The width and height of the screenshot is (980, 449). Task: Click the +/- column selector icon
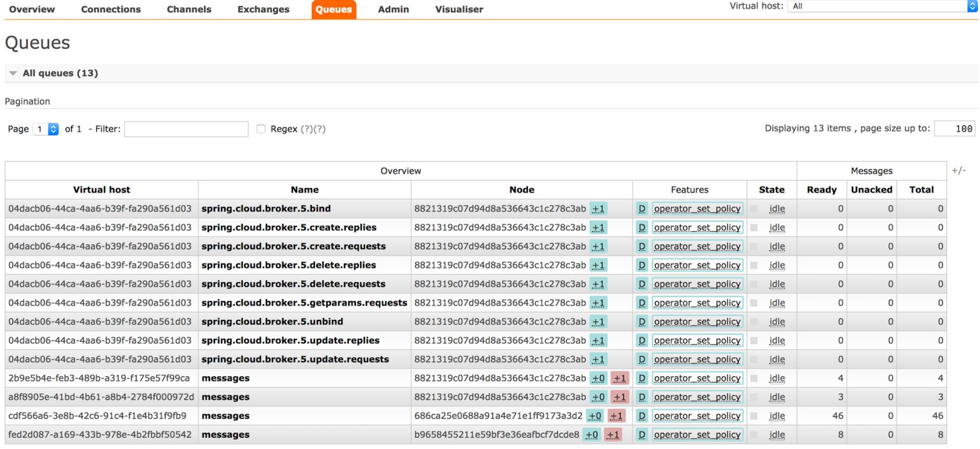point(958,171)
